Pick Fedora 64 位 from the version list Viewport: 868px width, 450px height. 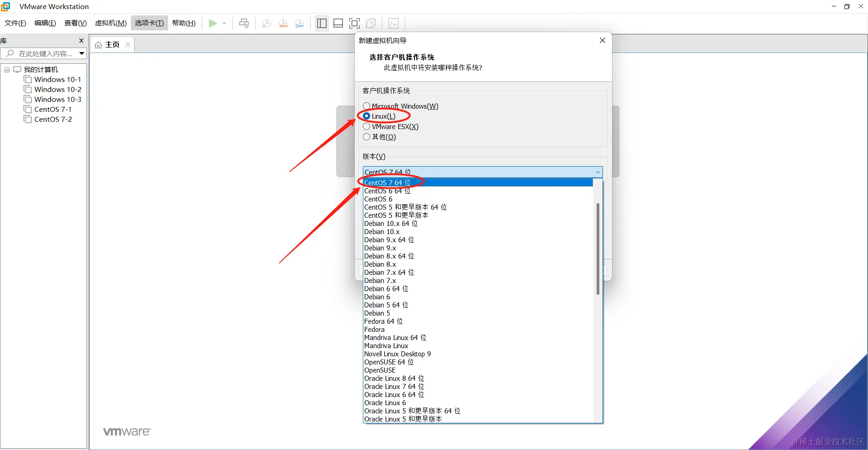478,321
